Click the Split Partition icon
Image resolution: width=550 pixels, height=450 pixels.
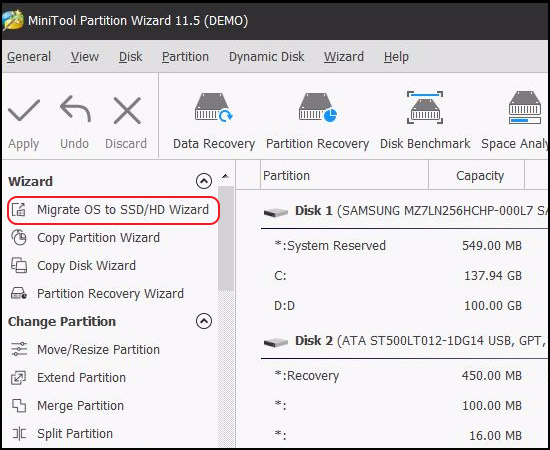[x=19, y=434]
